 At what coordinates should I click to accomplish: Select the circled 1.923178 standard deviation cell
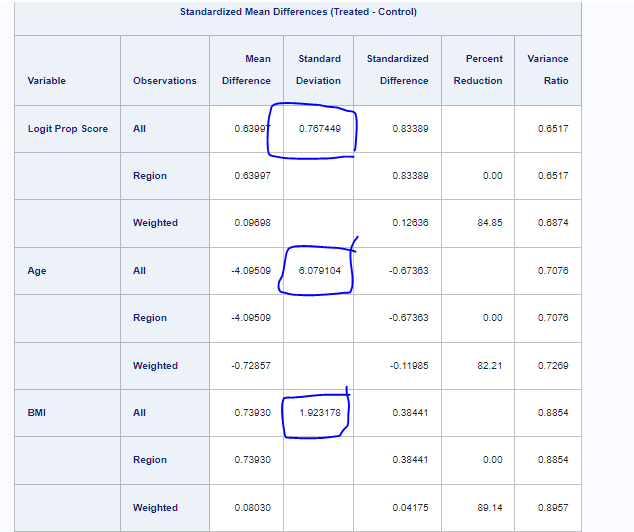[x=319, y=413]
